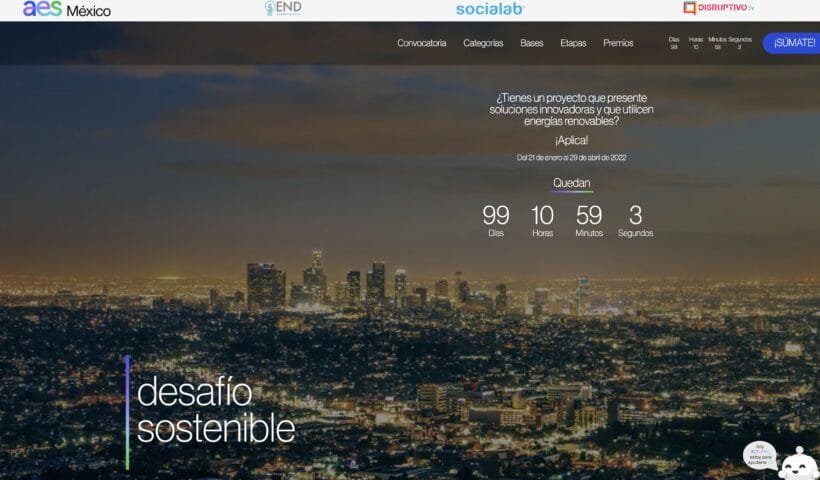This screenshot has width=820, height=480.
Task: Click the renewable energy project question text
Action: (571, 109)
